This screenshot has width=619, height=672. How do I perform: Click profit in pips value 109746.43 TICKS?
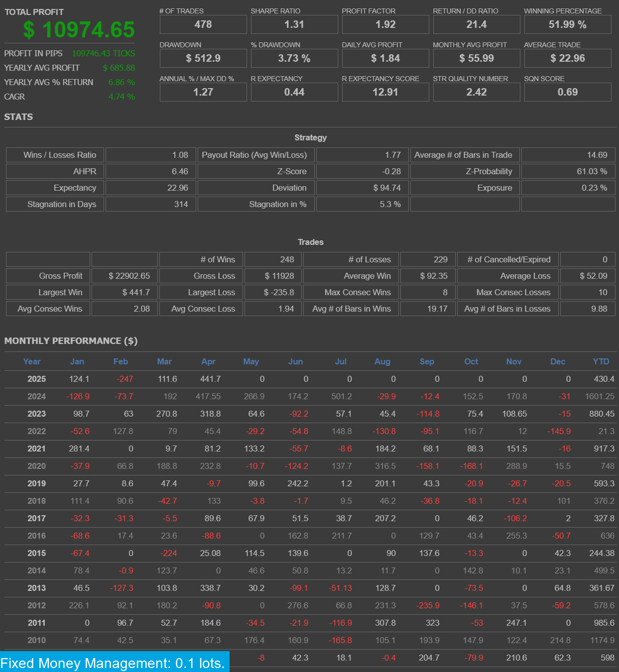tap(104, 53)
